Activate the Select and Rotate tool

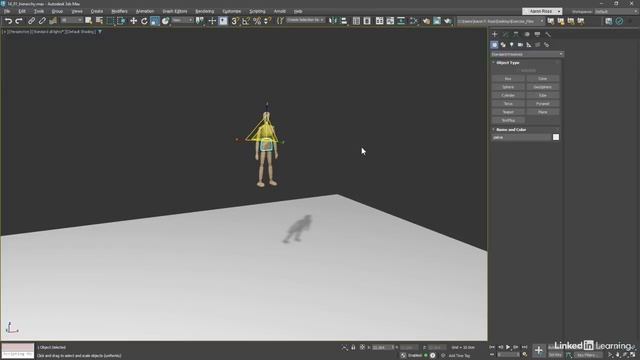click(x=144, y=21)
